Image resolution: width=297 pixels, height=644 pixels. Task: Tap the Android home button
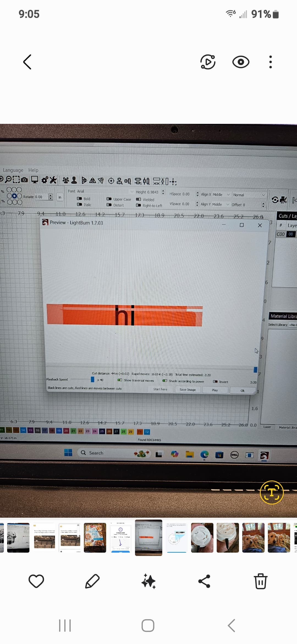(148, 625)
